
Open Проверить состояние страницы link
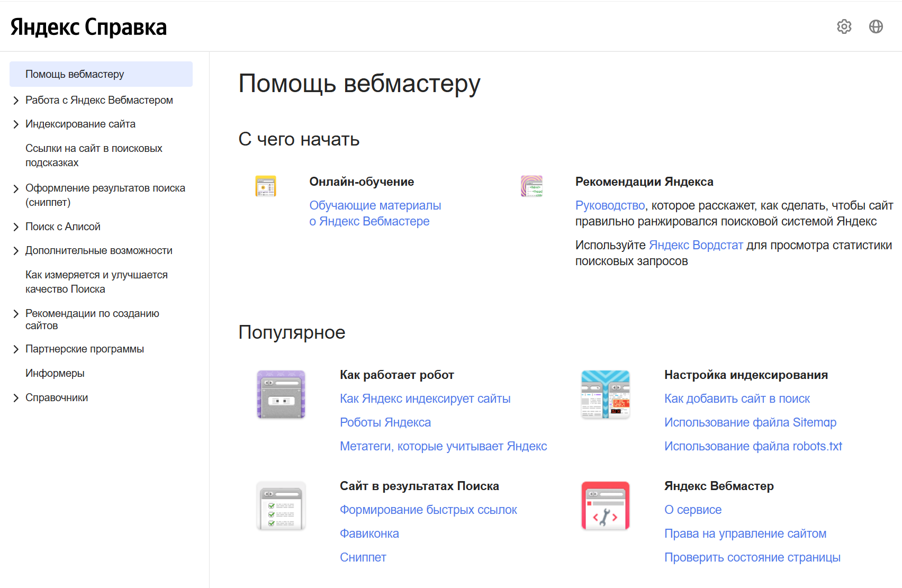click(752, 557)
